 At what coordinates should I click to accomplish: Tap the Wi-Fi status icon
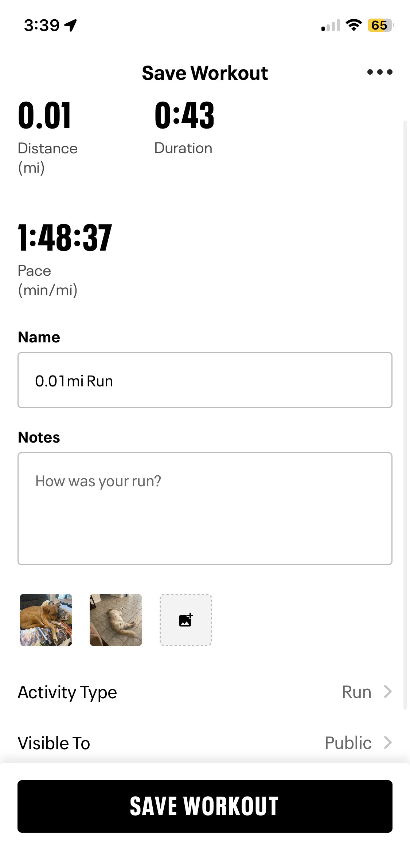(x=354, y=25)
